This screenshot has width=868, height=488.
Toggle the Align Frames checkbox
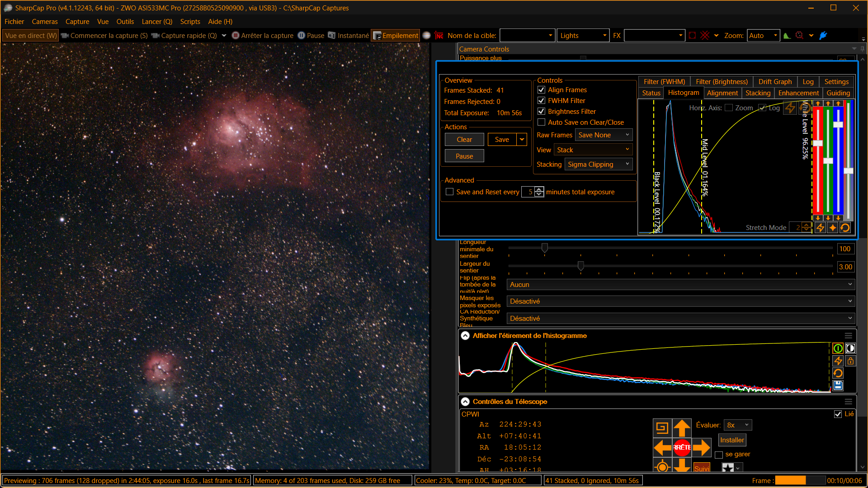[x=541, y=90]
